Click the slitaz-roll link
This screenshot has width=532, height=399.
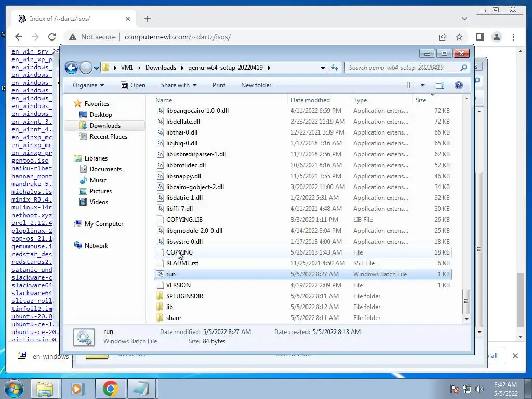(x=32, y=301)
